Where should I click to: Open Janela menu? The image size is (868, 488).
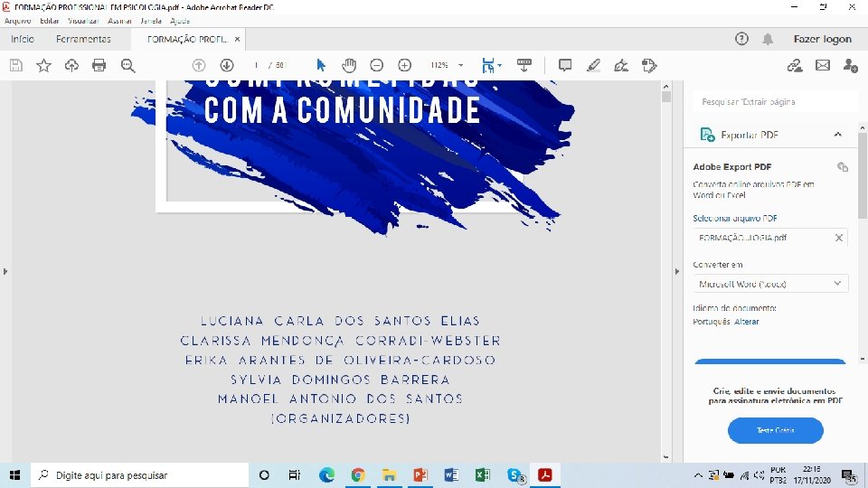pos(151,21)
